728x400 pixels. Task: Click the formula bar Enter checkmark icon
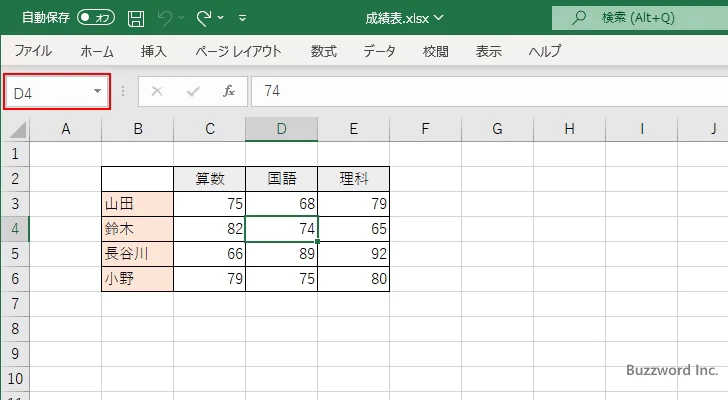point(193,91)
